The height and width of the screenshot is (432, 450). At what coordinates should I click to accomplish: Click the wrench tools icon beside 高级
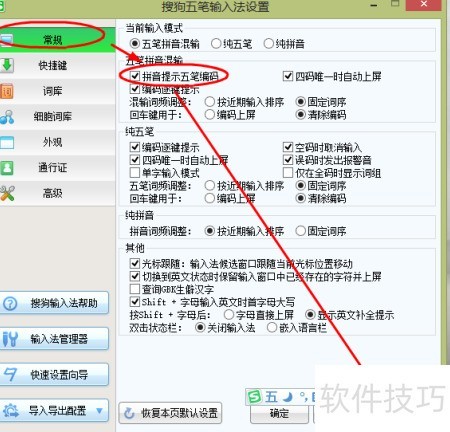pos(7,193)
